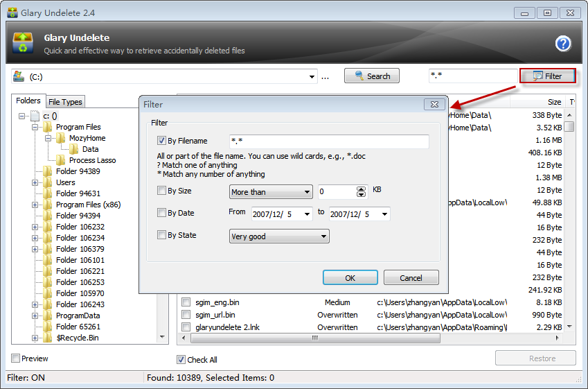Click the blue help question mark icon

[x=563, y=44]
